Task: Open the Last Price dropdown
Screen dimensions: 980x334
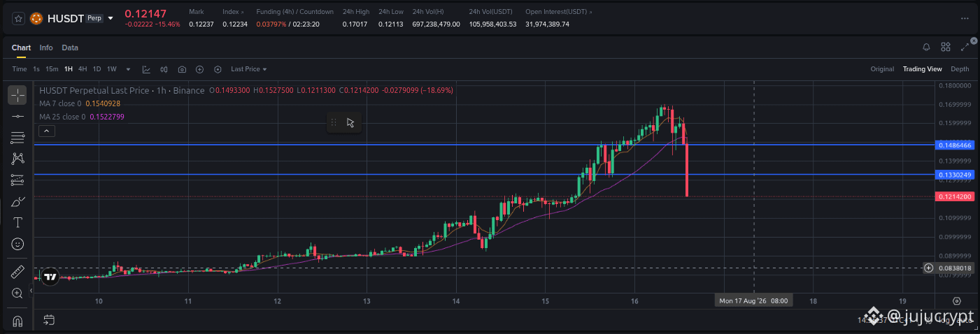Action: click(x=248, y=69)
